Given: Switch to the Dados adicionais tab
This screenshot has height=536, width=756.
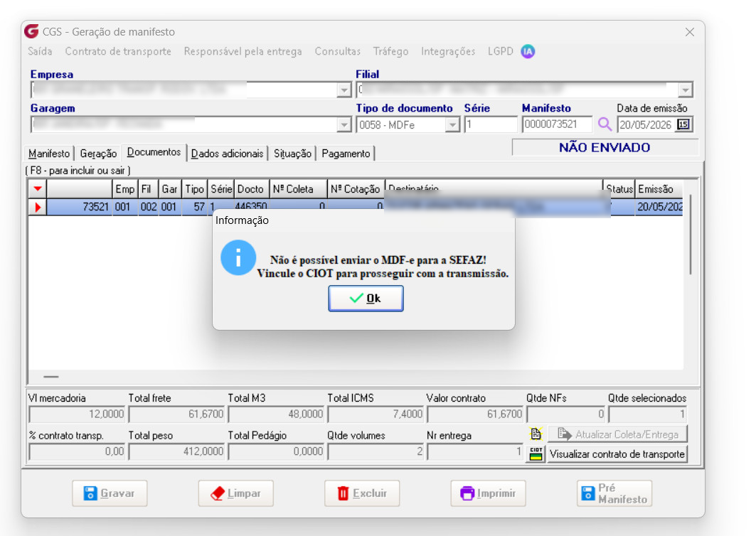Looking at the screenshot, I should point(227,154).
